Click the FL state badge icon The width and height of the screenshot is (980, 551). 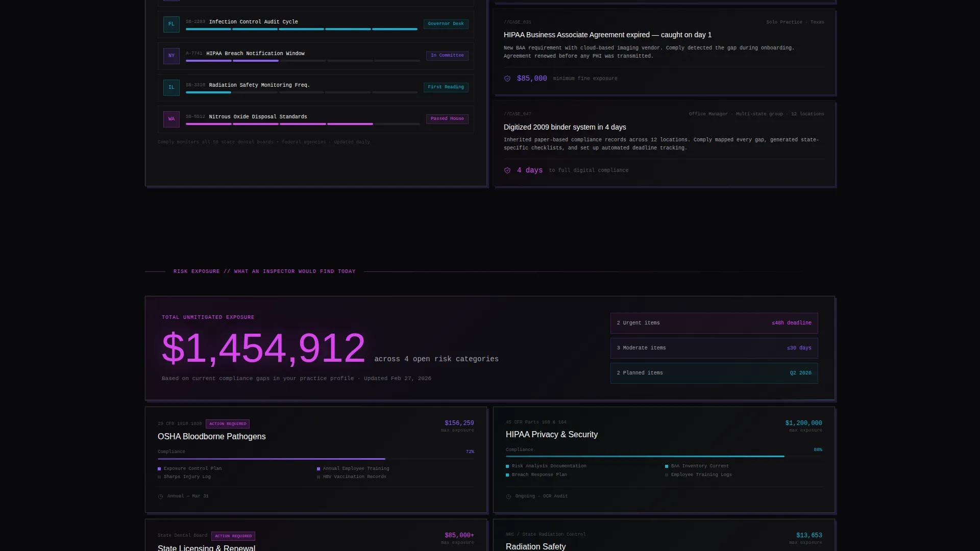(x=171, y=24)
